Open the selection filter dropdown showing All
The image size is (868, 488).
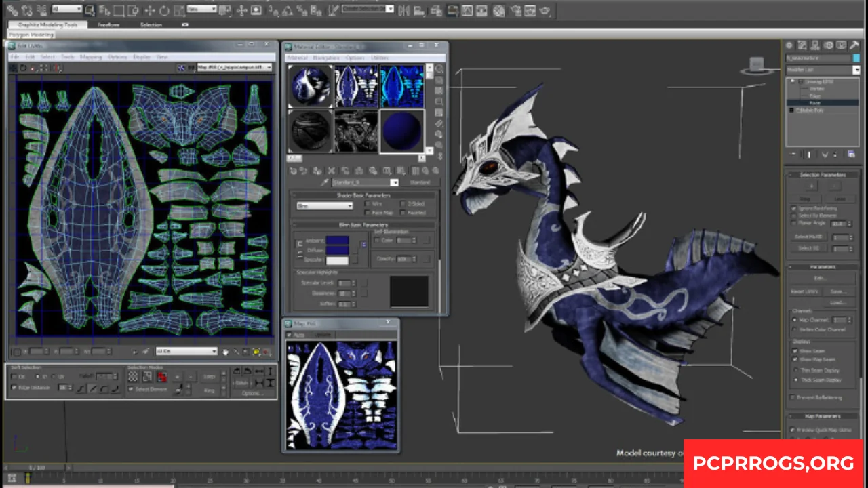(66, 9)
